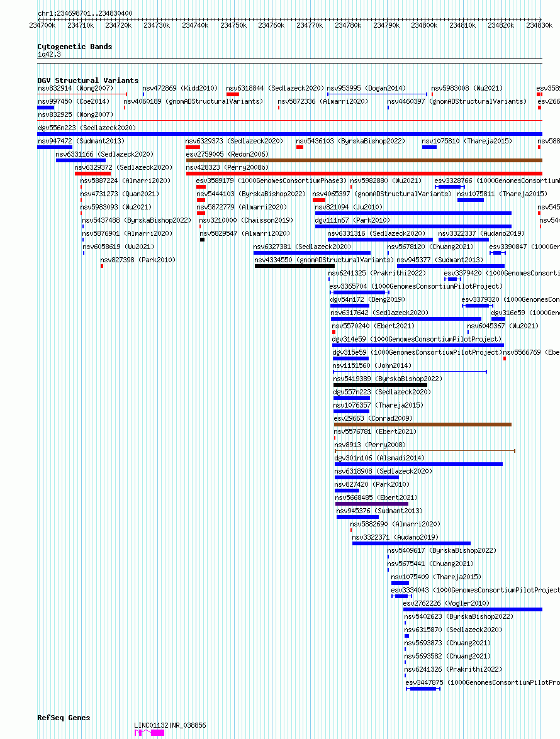Viewport: 560px width, 739px height.
Task: Open nsv6317642 (Sedlazeck2020) variant
Action: [379, 313]
